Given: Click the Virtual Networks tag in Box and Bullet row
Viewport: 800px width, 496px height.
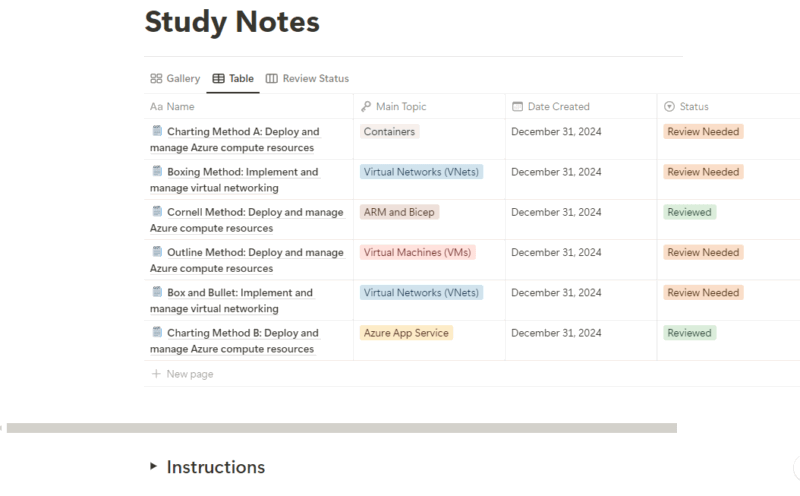Looking at the screenshot, I should tap(421, 293).
